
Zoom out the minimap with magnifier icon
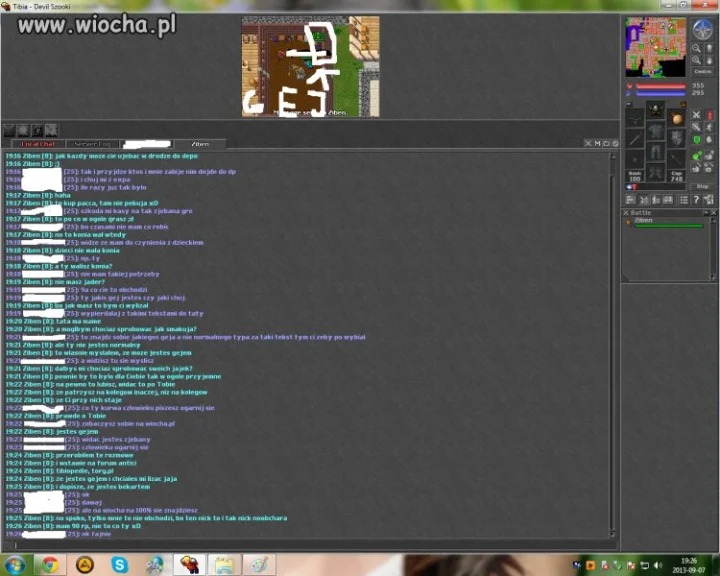697,48
